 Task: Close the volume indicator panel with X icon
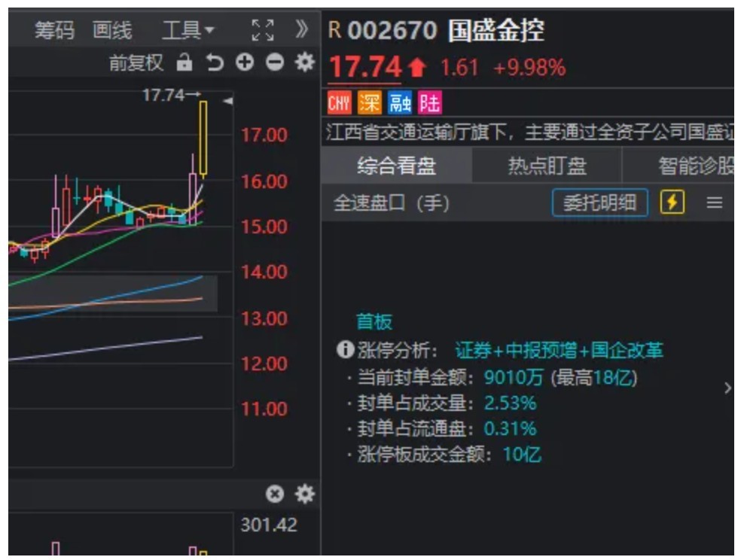tap(276, 495)
